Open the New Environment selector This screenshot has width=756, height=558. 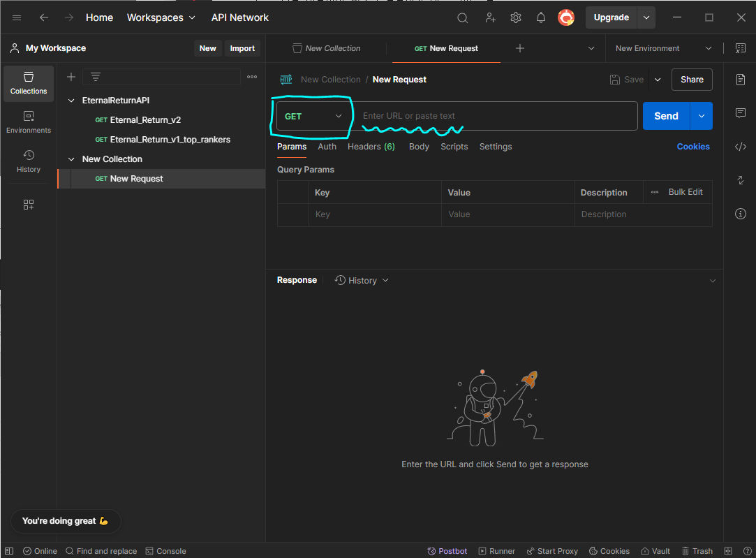pos(663,48)
